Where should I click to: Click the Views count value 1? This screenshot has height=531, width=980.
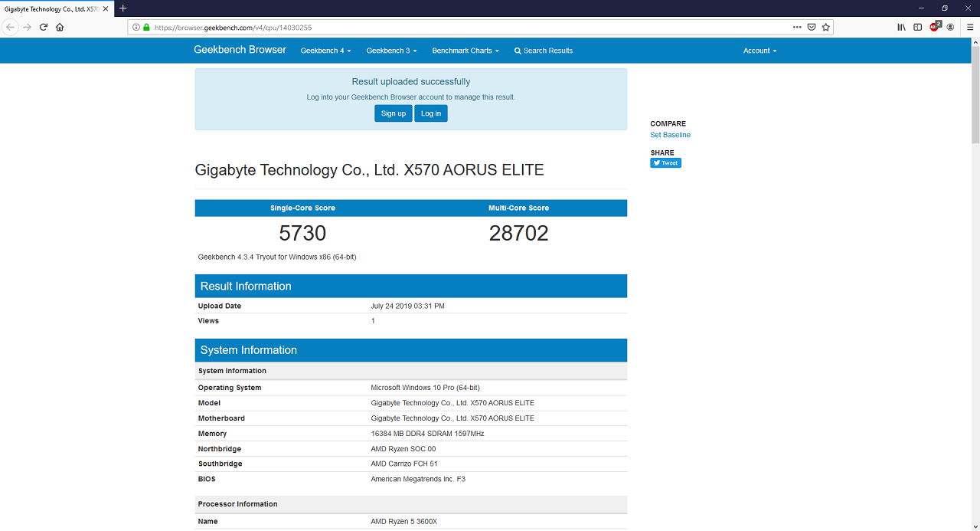[x=373, y=321]
